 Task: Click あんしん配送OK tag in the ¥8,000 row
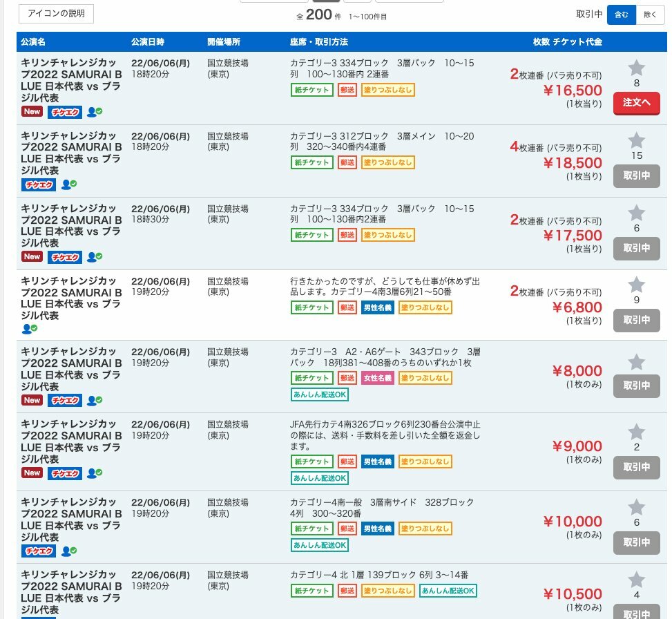tap(320, 394)
